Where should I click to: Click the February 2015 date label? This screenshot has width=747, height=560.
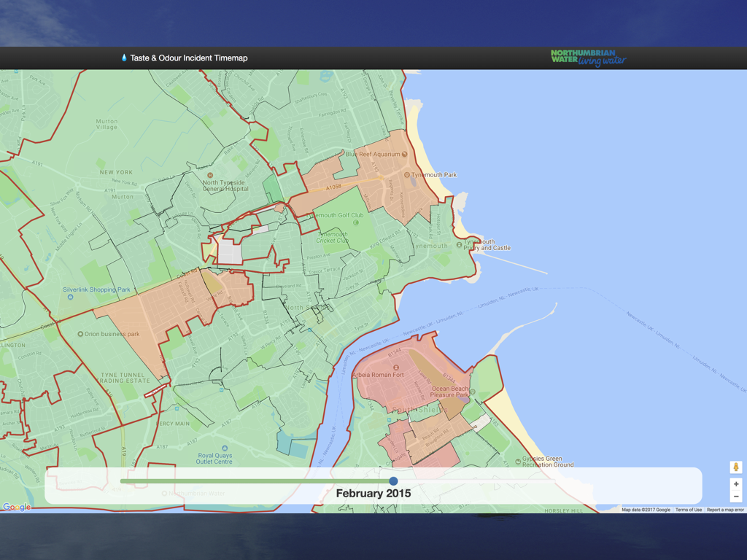[x=373, y=494]
